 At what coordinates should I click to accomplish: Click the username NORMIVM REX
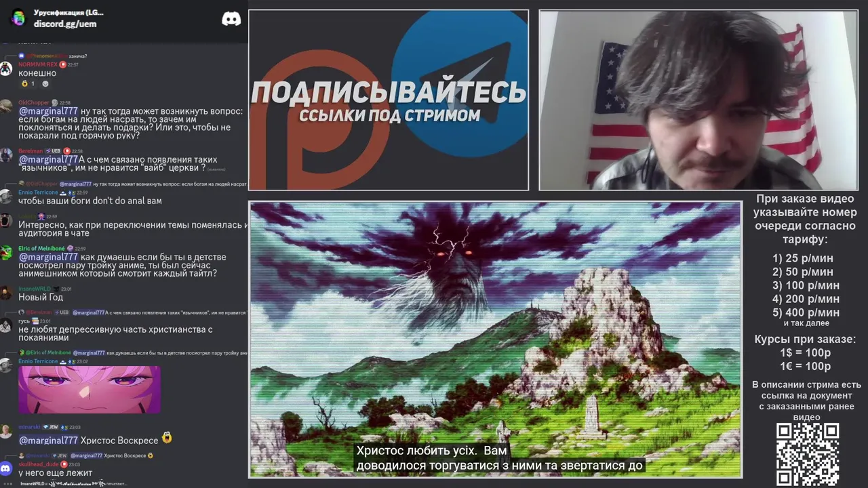(x=38, y=64)
